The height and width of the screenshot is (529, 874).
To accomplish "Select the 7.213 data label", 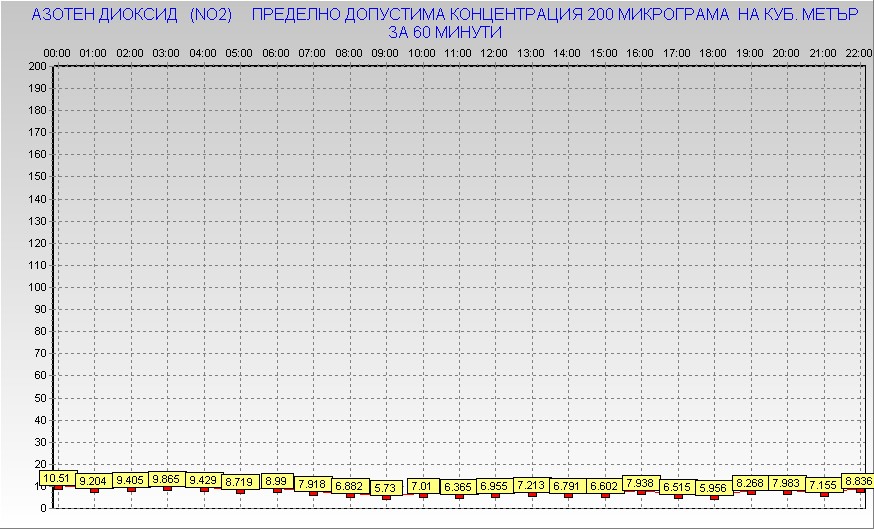I will 532,485.
